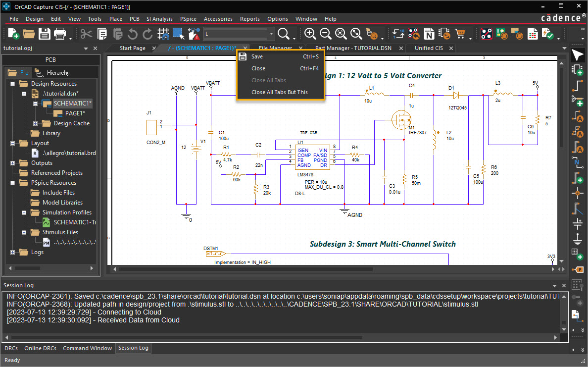Expand the Outputs folder in project tree

click(13, 163)
